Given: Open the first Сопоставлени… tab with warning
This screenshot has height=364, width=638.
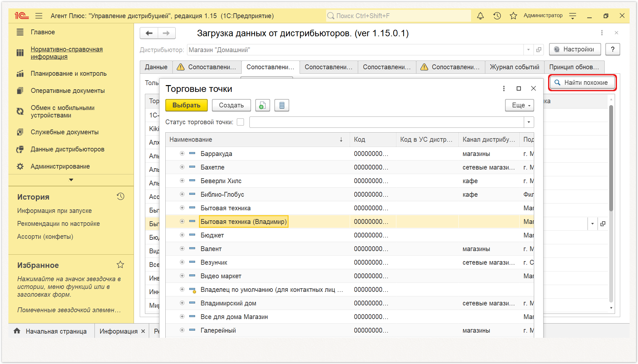Looking at the screenshot, I should 207,67.
